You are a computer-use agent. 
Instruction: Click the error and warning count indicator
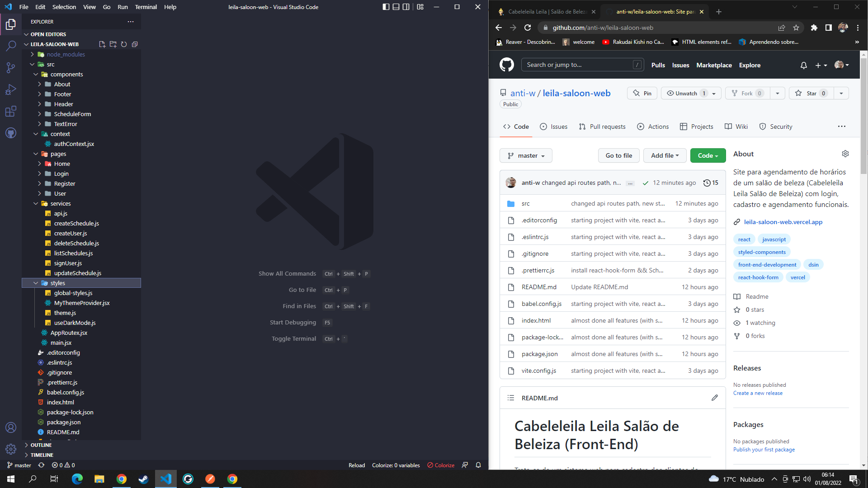tap(59, 465)
